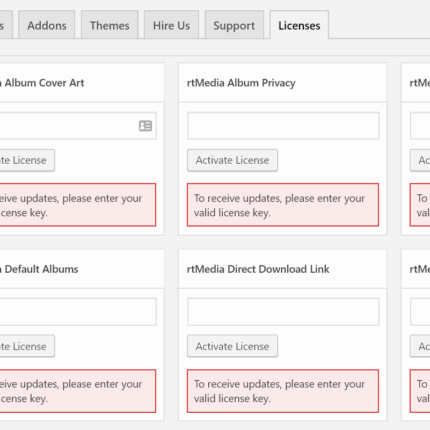Viewport: 430px width, 430px height.
Task: Click the Album Privacy license key notice
Action: click(283, 205)
